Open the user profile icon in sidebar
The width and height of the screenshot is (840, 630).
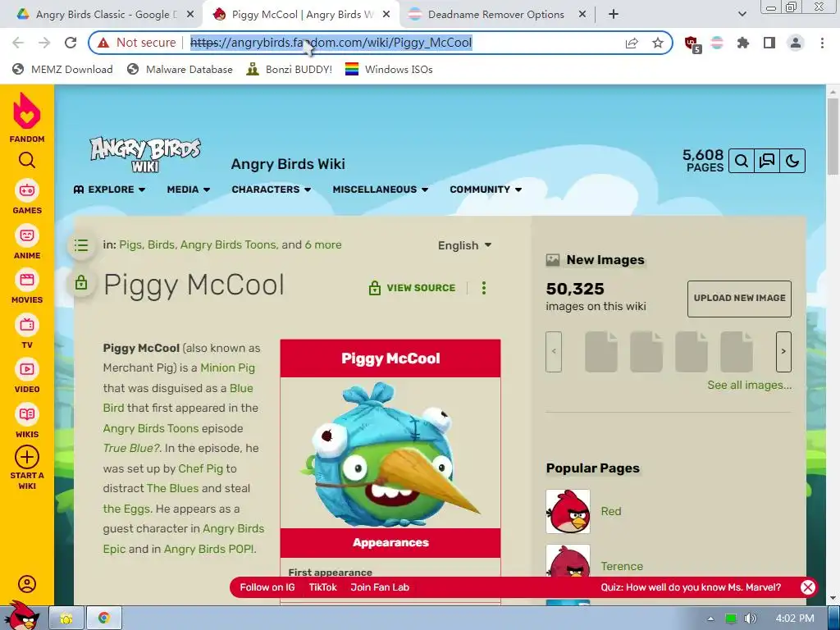(27, 584)
